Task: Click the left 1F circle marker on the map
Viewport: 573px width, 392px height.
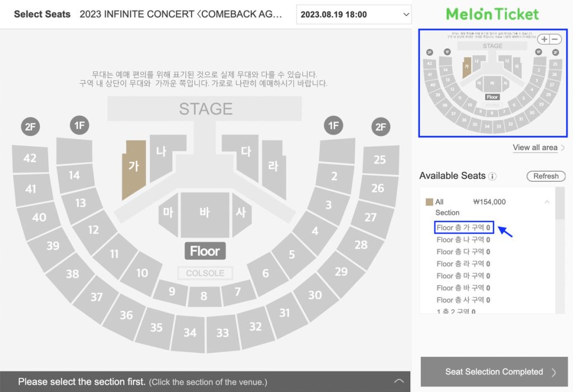Action: point(79,125)
